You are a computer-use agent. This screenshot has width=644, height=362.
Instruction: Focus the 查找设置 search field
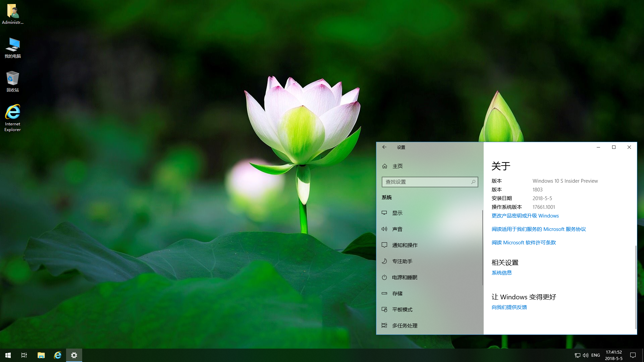coord(430,182)
